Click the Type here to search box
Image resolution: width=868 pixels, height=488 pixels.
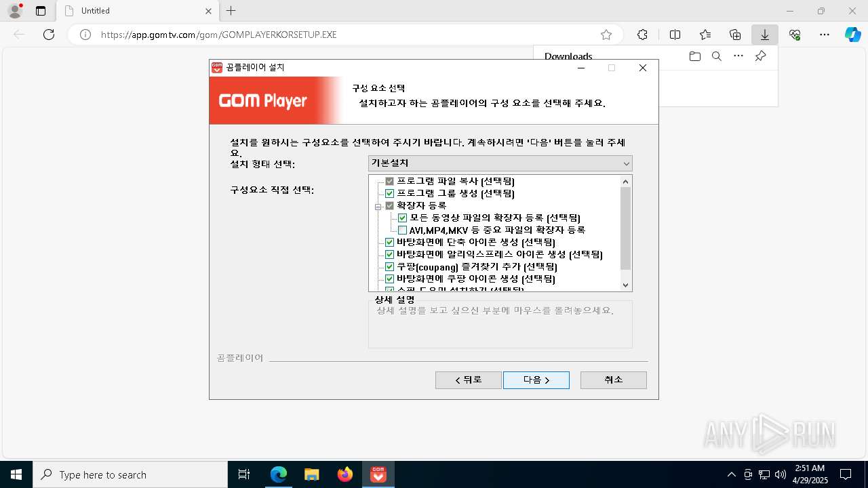(x=130, y=474)
